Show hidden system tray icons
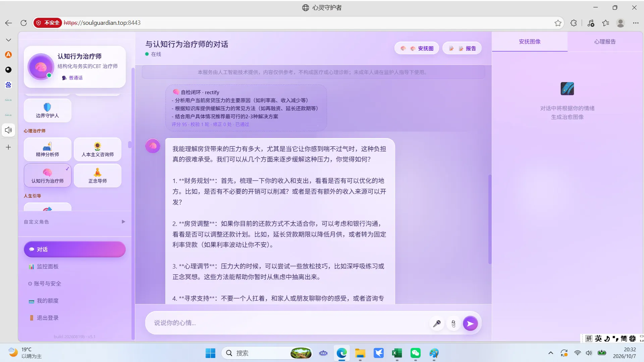 (550, 353)
